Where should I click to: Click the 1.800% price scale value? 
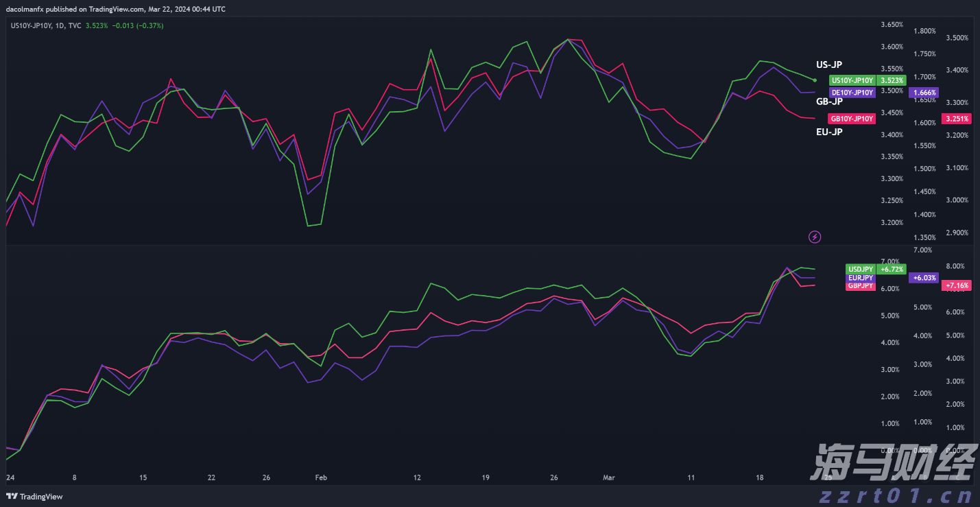pos(925,31)
